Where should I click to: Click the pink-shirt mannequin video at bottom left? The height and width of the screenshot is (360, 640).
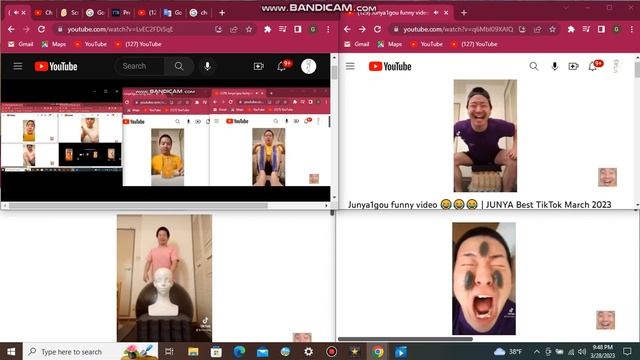pyautogui.click(x=164, y=278)
